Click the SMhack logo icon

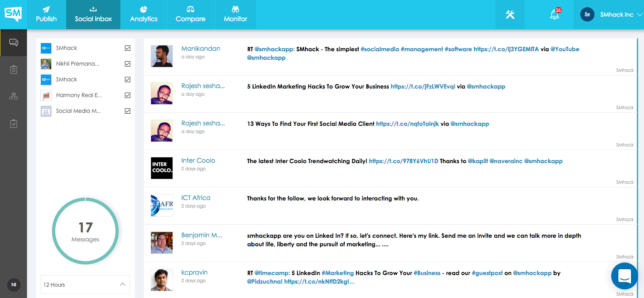[13, 14]
